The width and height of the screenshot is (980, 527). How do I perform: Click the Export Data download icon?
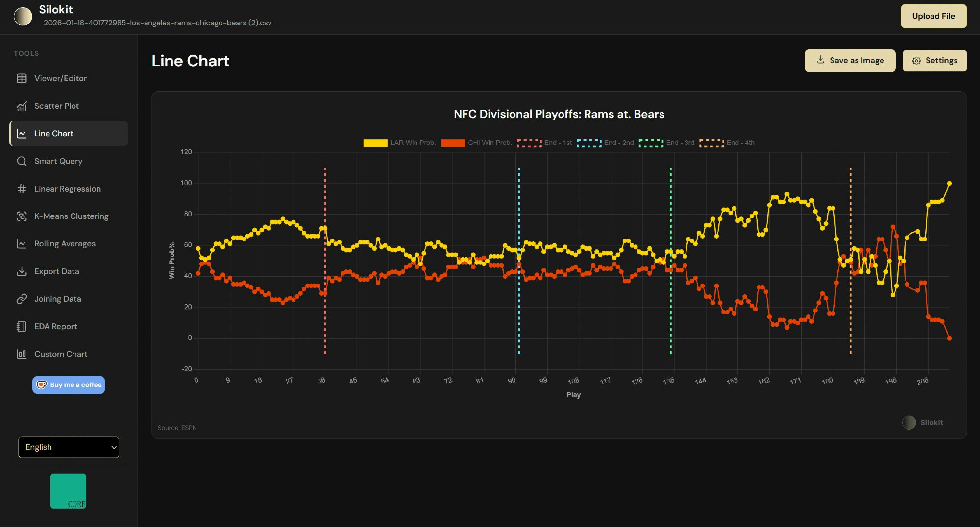(x=22, y=271)
